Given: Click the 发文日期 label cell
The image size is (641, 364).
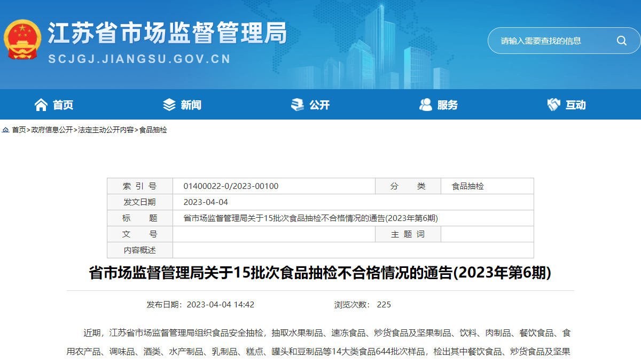Looking at the screenshot, I should click(140, 202).
